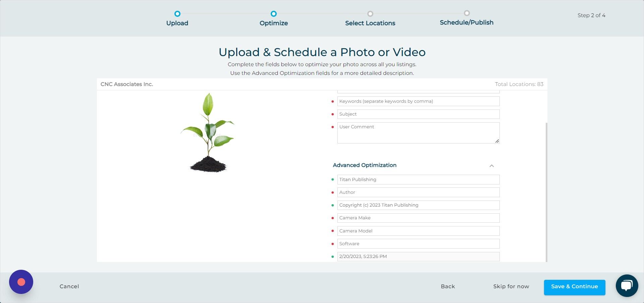Go to the Optimize step

click(274, 23)
